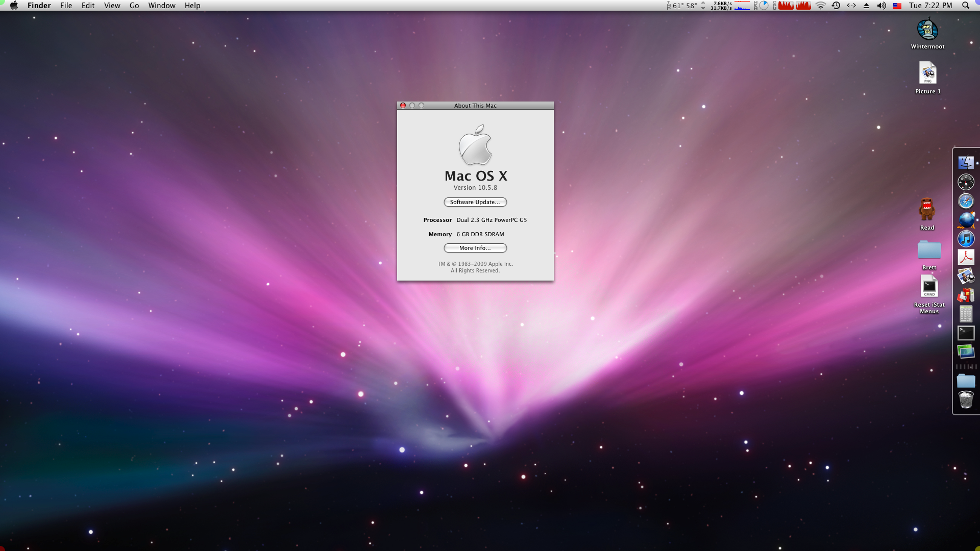Click the Spotlight search icon
Screen dimensions: 980x551
pyautogui.click(x=965, y=6)
